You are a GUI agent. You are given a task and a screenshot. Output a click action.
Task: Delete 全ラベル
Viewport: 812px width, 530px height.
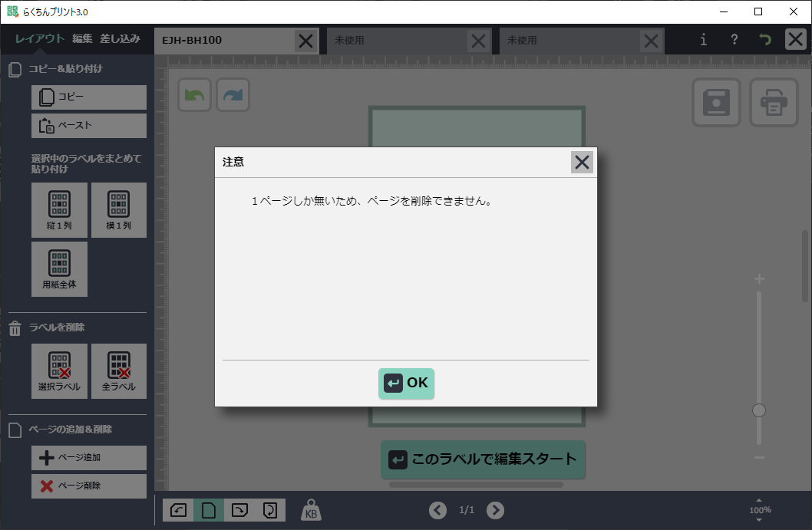point(119,371)
